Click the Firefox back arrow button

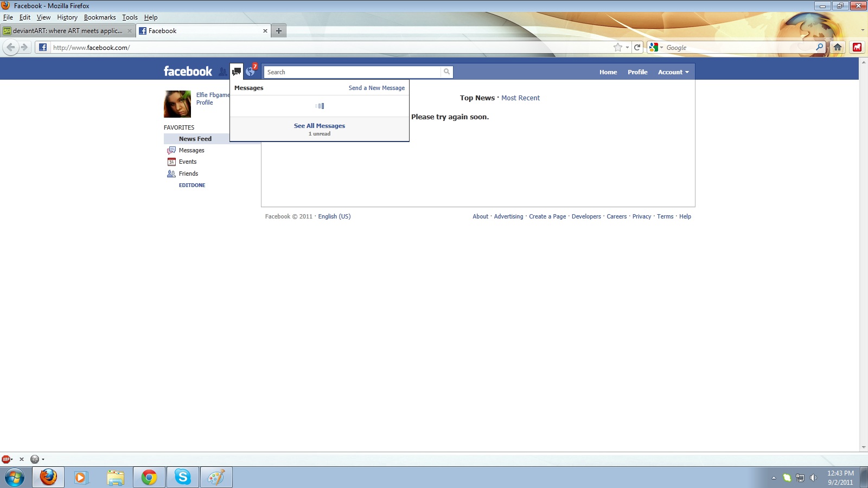[10, 47]
